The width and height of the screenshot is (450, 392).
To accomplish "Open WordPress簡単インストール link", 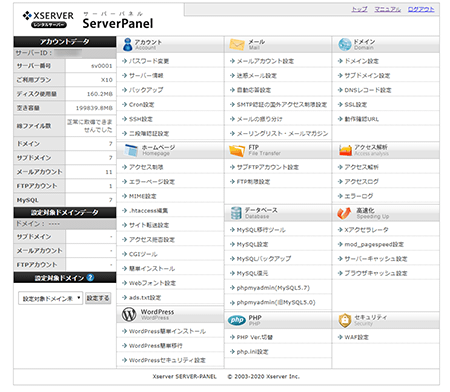I will tap(167, 331).
